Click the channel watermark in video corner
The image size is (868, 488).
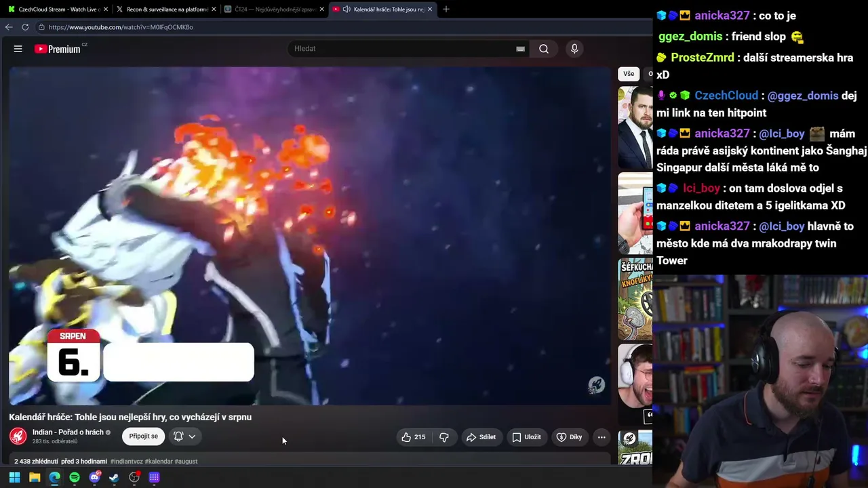[596, 385]
